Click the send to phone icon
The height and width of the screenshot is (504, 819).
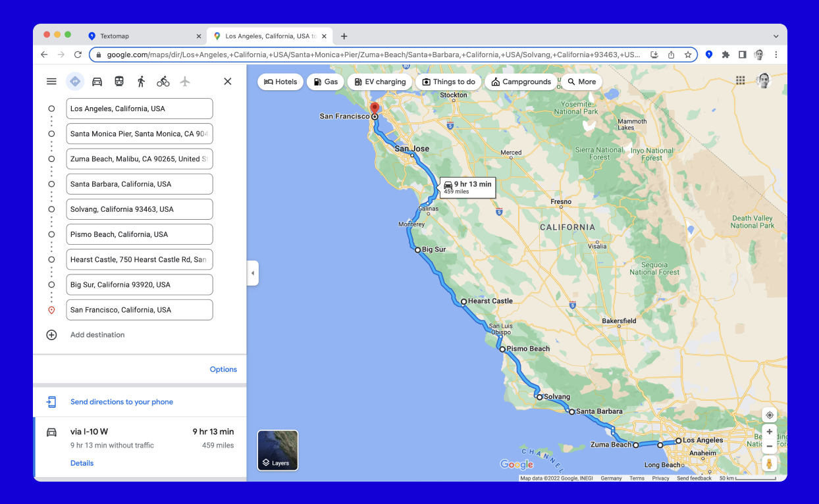pyautogui.click(x=51, y=402)
